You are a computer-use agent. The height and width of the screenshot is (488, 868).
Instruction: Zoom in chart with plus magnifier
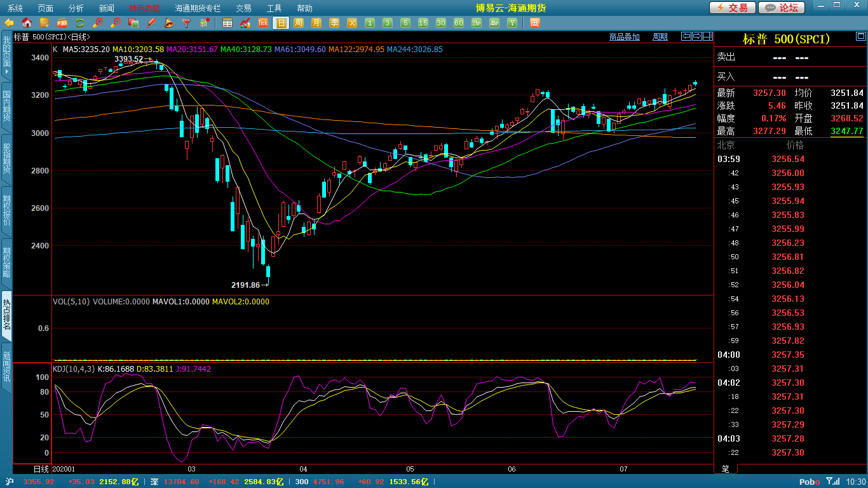98,23
